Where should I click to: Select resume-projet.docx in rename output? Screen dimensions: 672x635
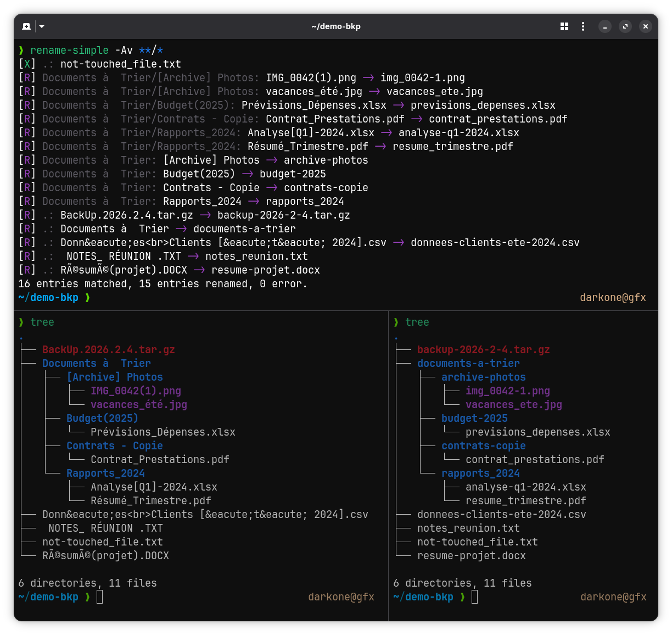coord(266,270)
